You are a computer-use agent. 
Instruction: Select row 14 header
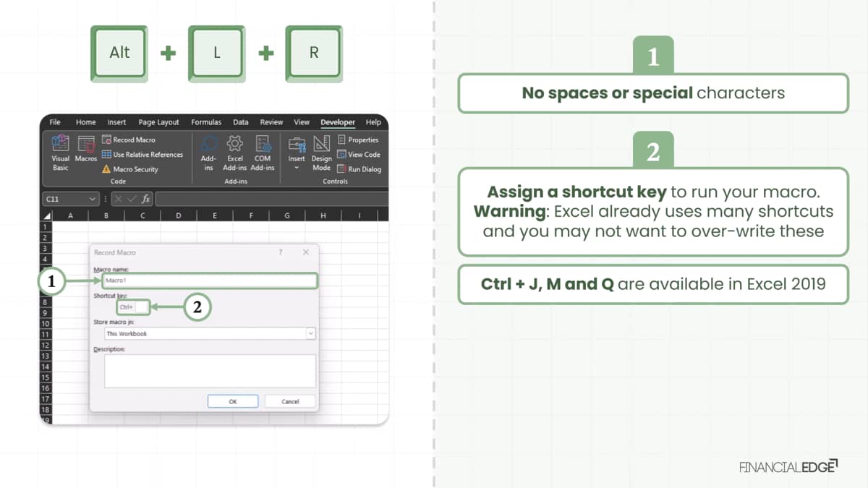46,367
